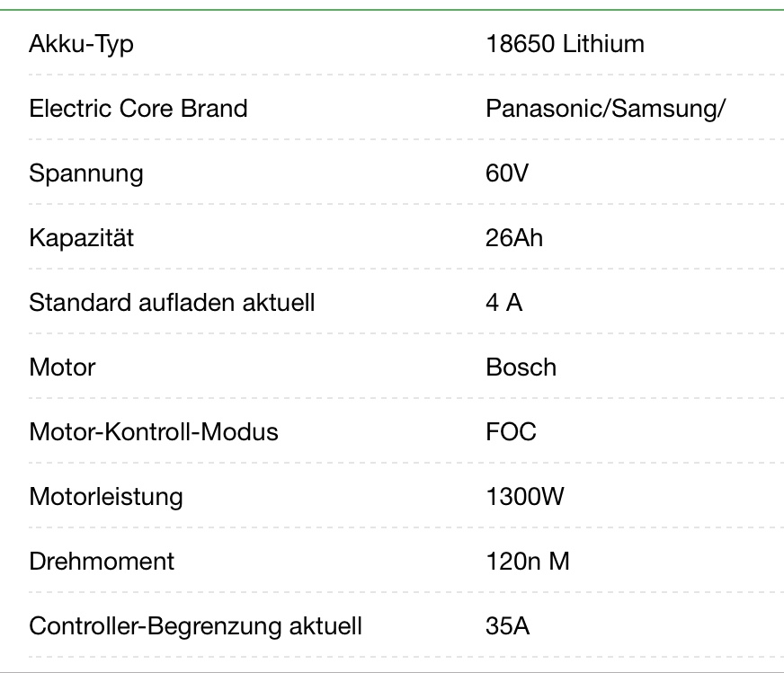The height and width of the screenshot is (673, 784).
Task: Select the 60V voltage value
Action: 506,173
